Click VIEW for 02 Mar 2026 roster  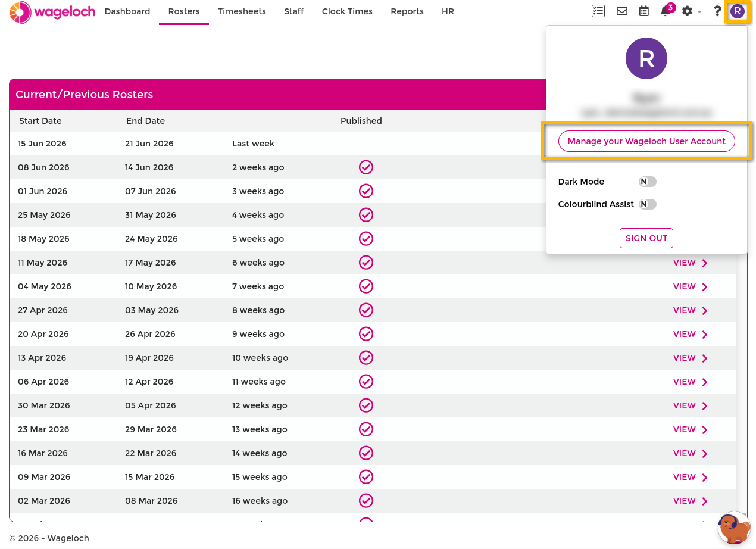[x=684, y=501]
